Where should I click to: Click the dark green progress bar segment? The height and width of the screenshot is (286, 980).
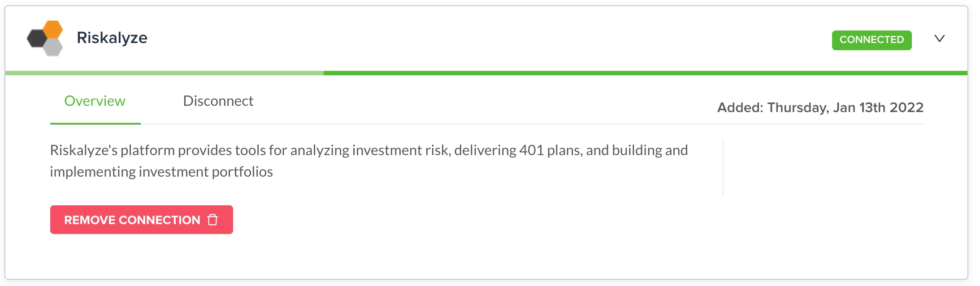(x=645, y=73)
